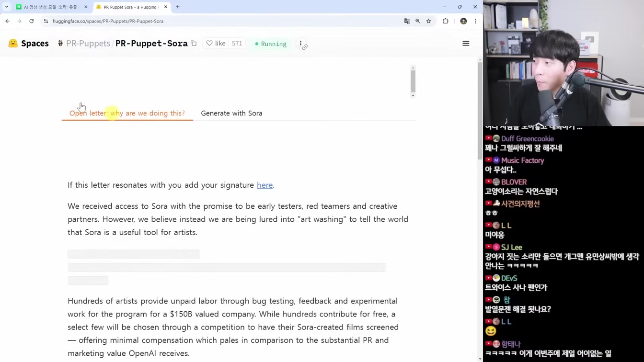This screenshot has height=362, width=644.
Task: Open the PR-Puppet-Sora space title link
Action: (x=151, y=44)
